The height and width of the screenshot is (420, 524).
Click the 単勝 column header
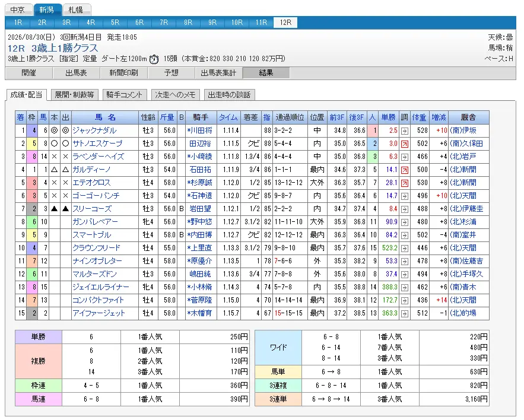(389, 117)
